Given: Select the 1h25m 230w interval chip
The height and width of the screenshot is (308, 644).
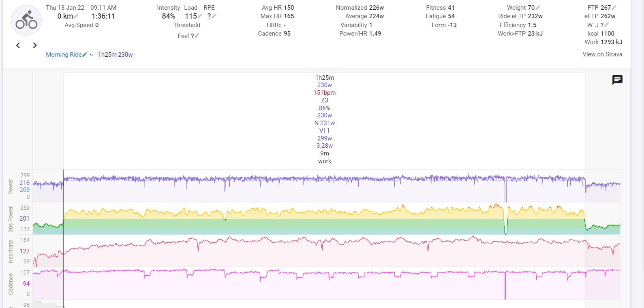Looking at the screenshot, I should tap(115, 55).
